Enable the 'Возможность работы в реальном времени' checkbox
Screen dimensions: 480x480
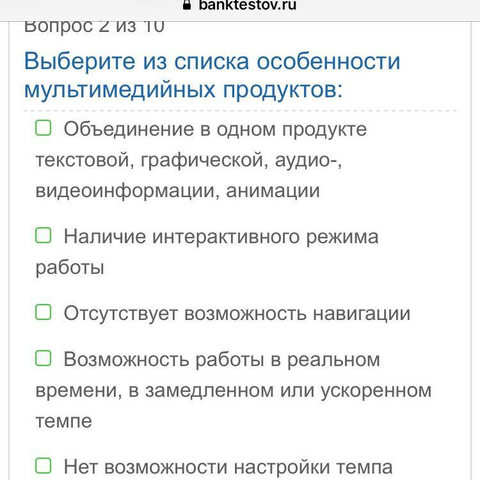(x=43, y=358)
